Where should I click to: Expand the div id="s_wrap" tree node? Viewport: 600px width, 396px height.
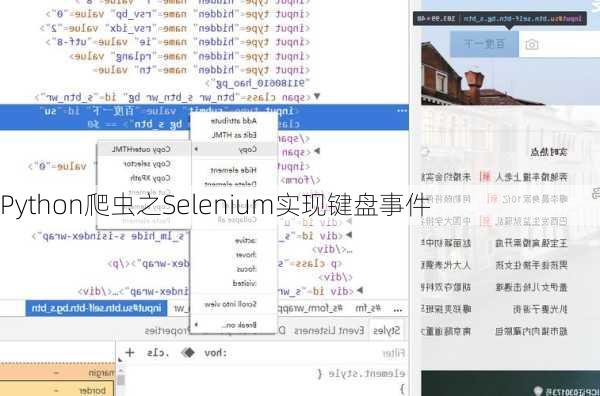(x=360, y=291)
